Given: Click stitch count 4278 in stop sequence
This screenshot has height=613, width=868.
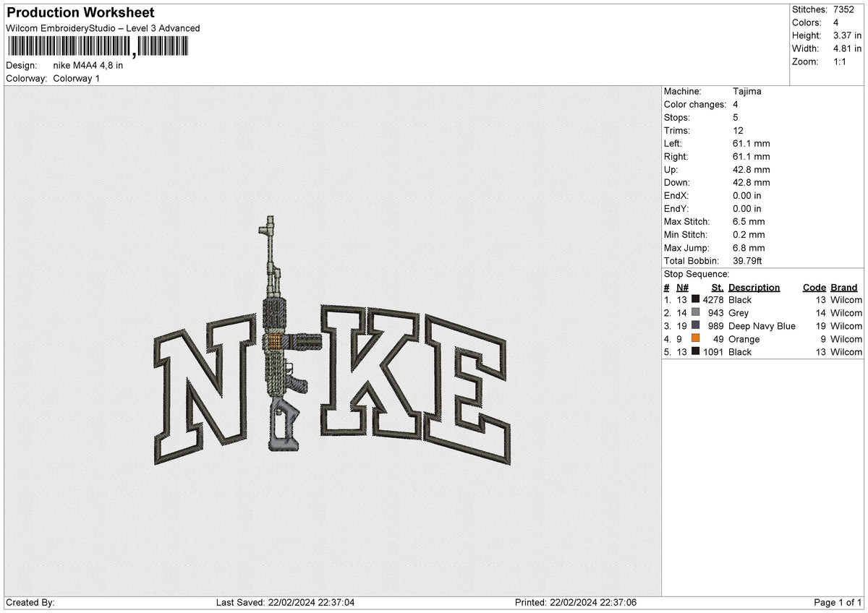Looking at the screenshot, I should (x=713, y=299).
